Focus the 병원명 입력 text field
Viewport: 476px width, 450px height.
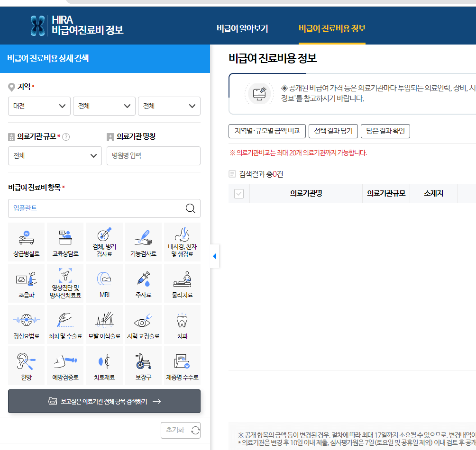tap(153, 156)
